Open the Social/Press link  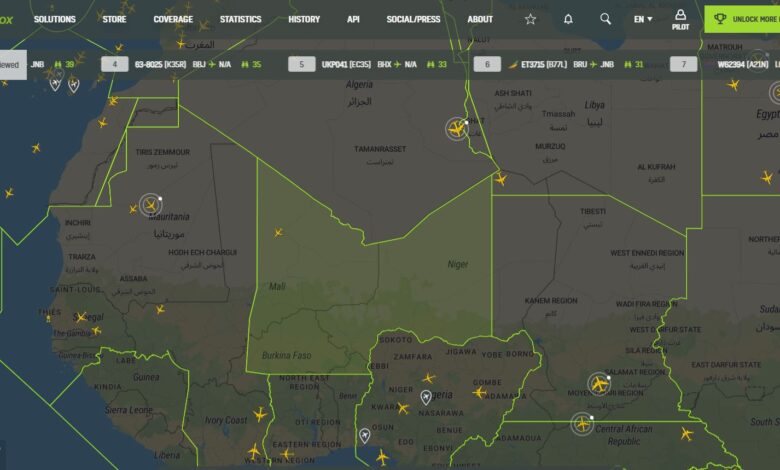click(x=413, y=19)
